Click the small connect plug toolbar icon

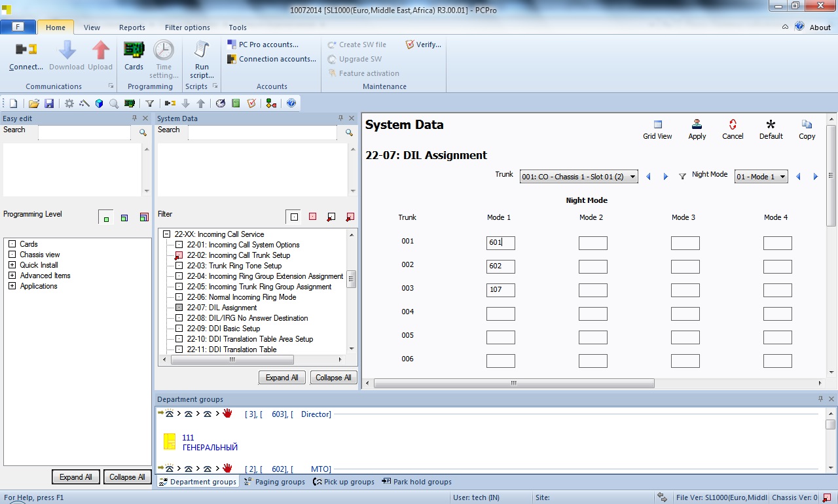click(x=170, y=103)
